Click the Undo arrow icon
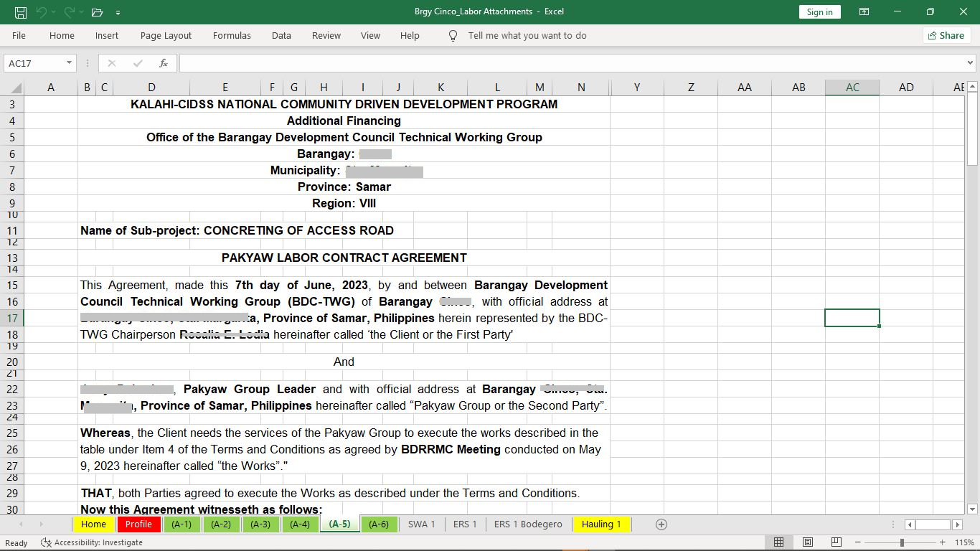980x551 pixels. pyautogui.click(x=42, y=12)
